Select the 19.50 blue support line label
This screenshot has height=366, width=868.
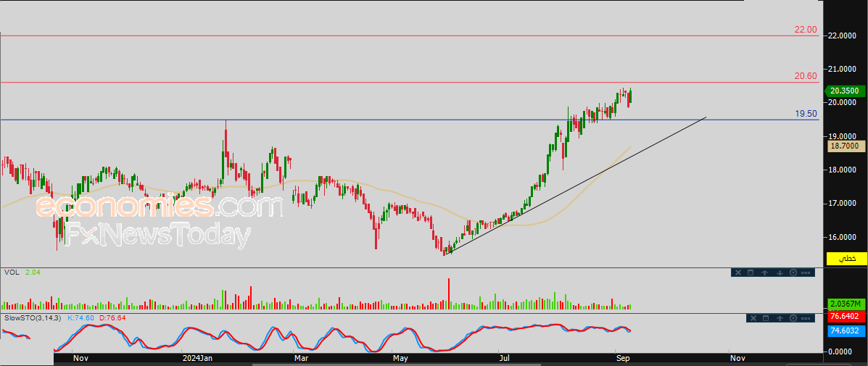tap(806, 114)
